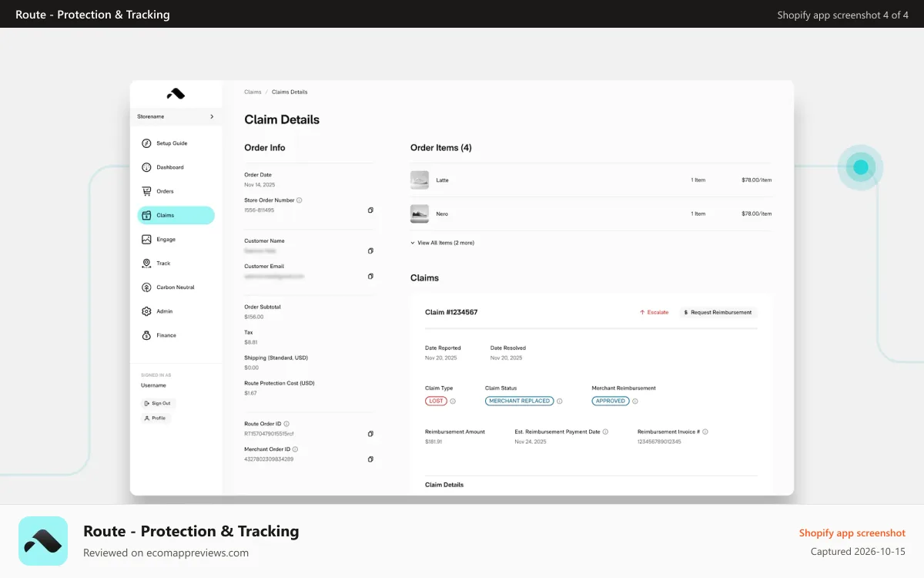Screen dimensions: 924x578
Task: Click the Claim #1234567 heading
Action: [x=451, y=312]
